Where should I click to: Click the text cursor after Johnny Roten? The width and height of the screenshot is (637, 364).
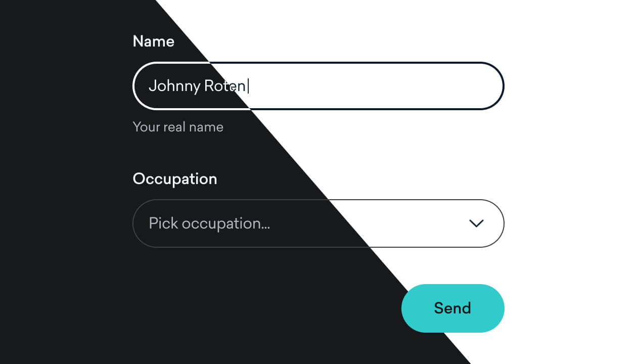(247, 86)
